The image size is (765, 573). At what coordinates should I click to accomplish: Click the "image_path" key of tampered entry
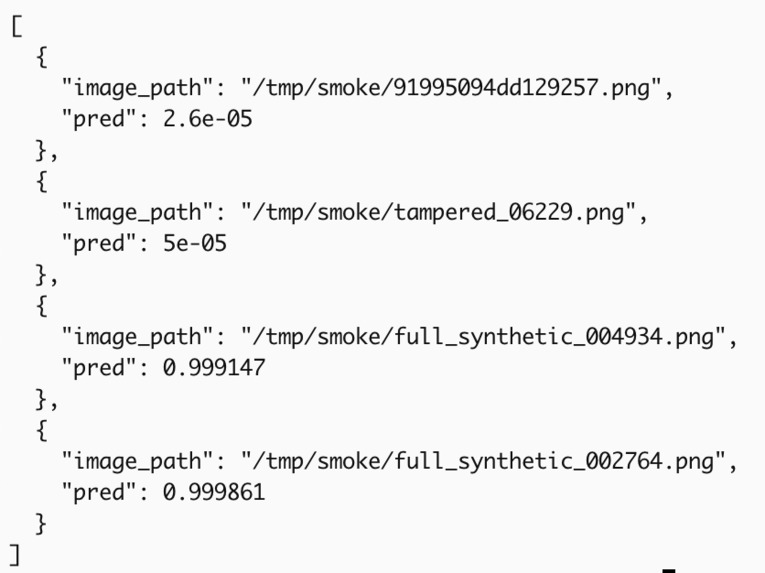tap(137, 213)
